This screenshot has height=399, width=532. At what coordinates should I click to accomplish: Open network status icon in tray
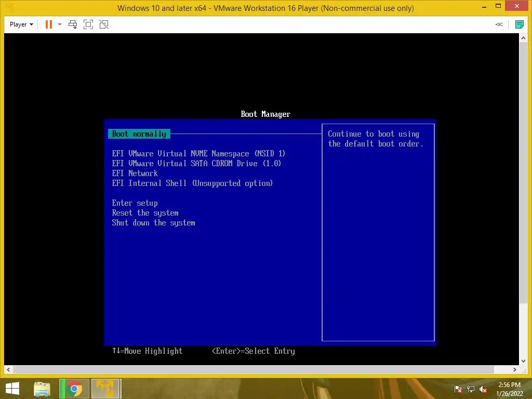click(x=470, y=389)
